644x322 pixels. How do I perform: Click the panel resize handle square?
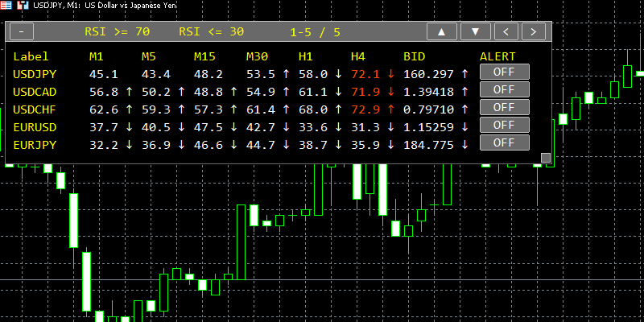tap(546, 158)
